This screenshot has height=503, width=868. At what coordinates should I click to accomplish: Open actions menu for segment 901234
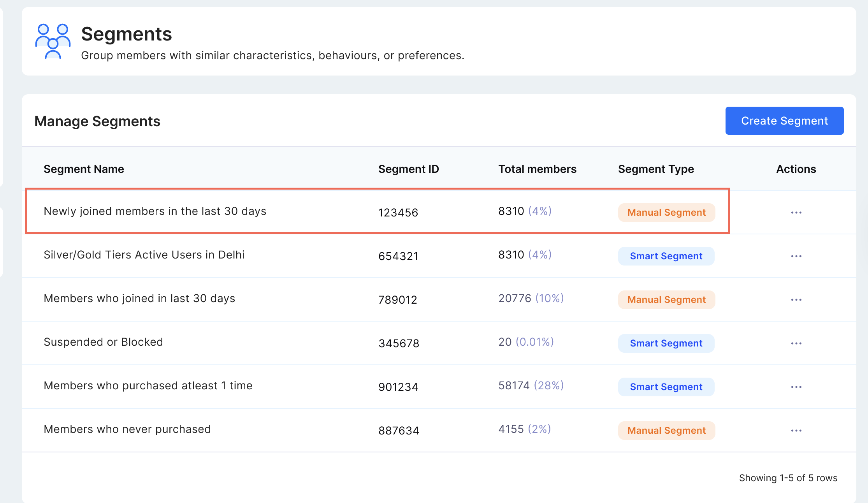796,387
